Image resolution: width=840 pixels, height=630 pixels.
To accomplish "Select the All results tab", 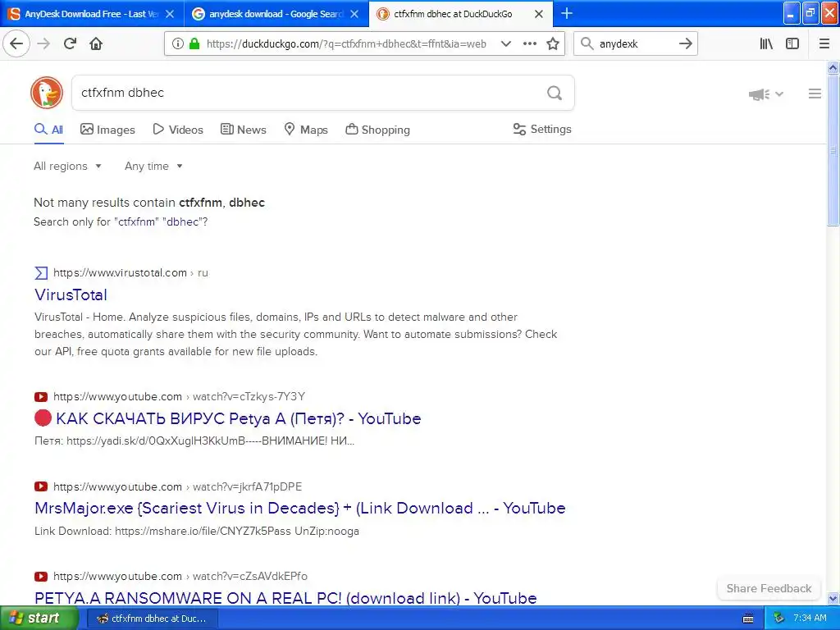I will tap(48, 130).
